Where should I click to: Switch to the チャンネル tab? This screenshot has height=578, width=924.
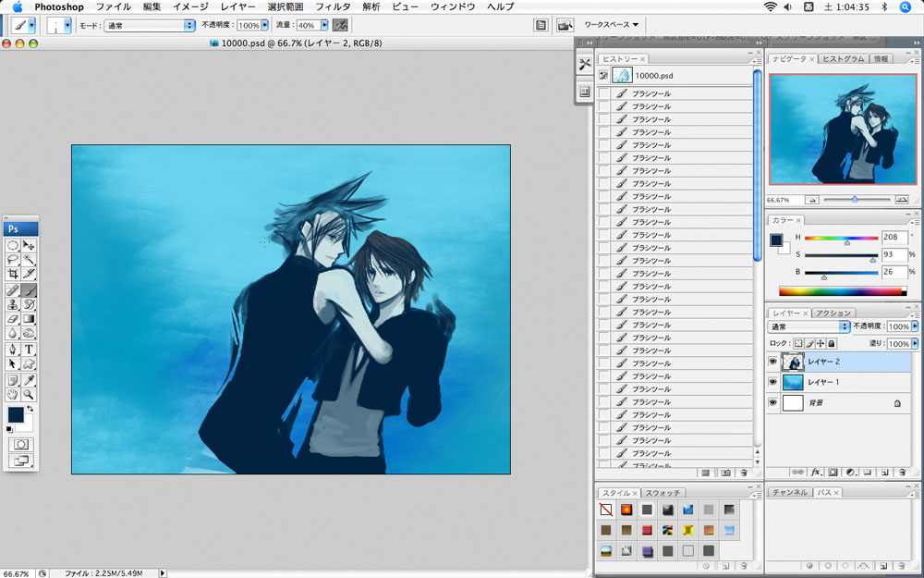pyautogui.click(x=789, y=492)
